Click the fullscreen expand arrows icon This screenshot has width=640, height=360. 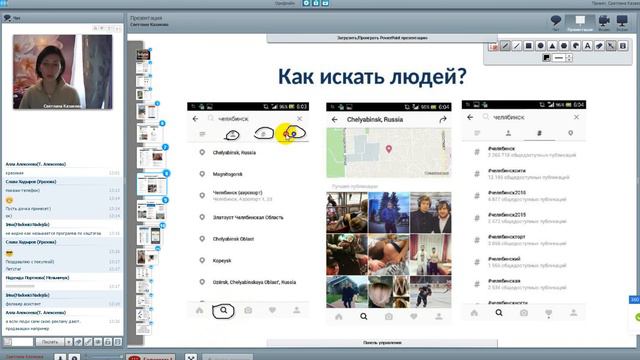pos(191,357)
